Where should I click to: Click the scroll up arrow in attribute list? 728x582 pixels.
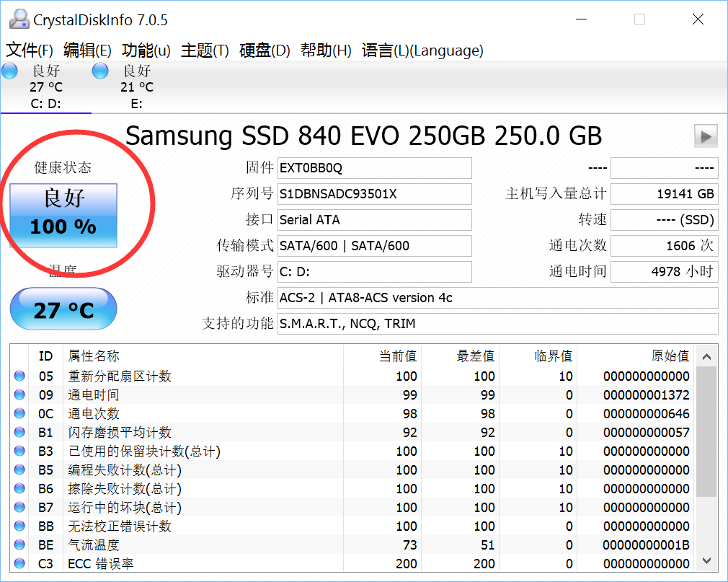[706, 357]
